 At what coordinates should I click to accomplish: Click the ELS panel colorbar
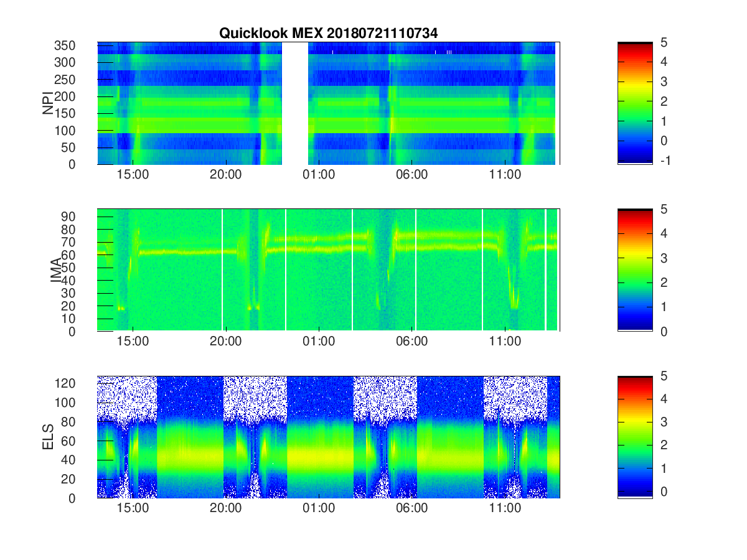(635, 437)
